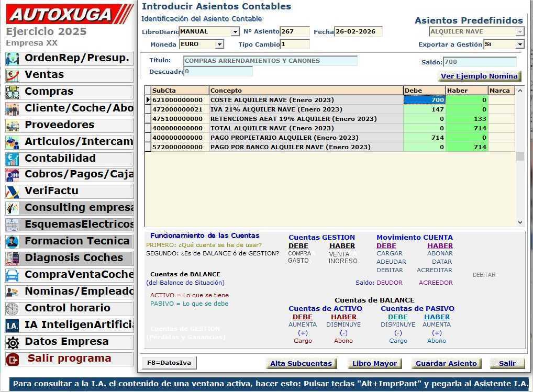Open Control horario clock icon

pos(12,309)
